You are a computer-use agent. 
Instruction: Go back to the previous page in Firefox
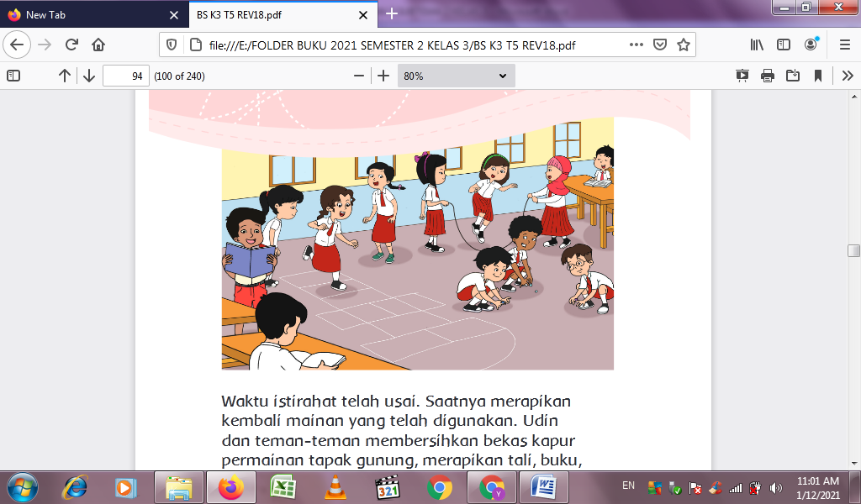[17, 45]
